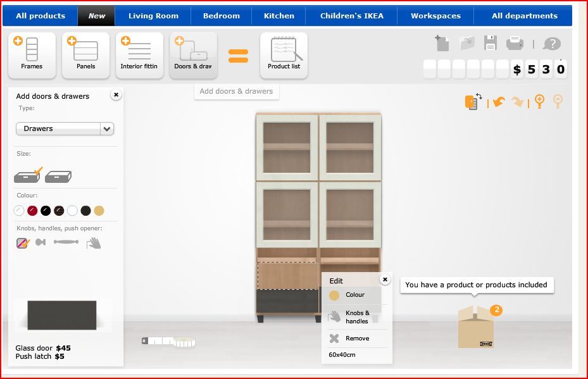This screenshot has height=379, width=588.
Task: Click the print icon
Action: (x=515, y=44)
